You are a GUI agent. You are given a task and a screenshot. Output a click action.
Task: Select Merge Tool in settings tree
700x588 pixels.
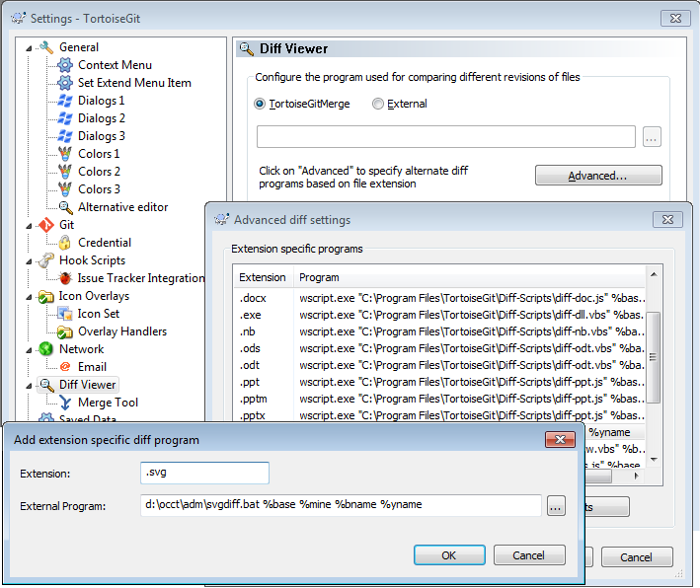[x=108, y=403]
